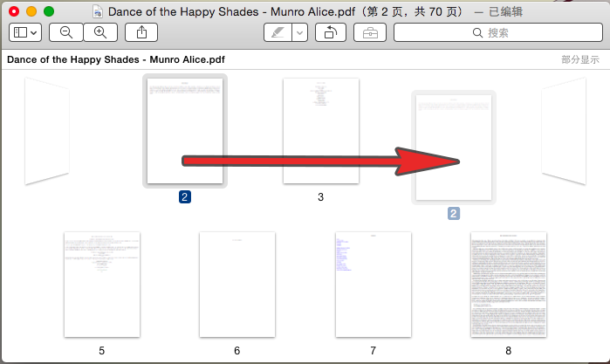Select the text-filled page 8 thumbnail
The width and height of the screenshot is (610, 364).
[508, 284]
